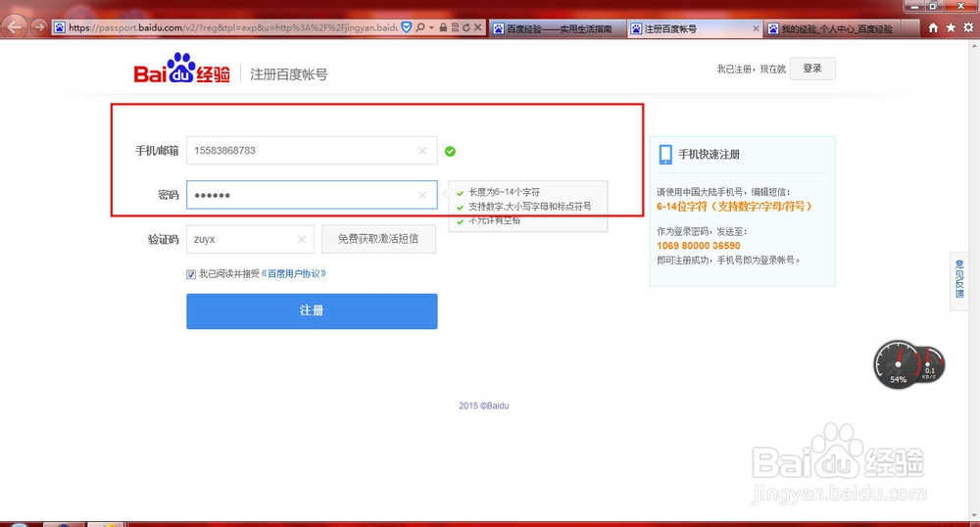980x527 pixels.
Task: Stop loading with address bar X icon
Action: [477, 27]
